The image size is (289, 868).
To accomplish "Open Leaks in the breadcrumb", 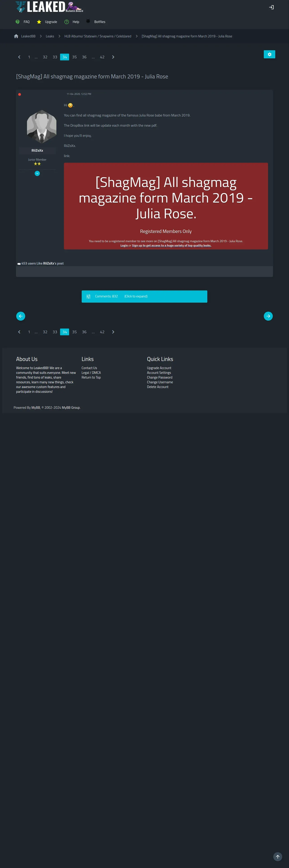I will pos(50,36).
